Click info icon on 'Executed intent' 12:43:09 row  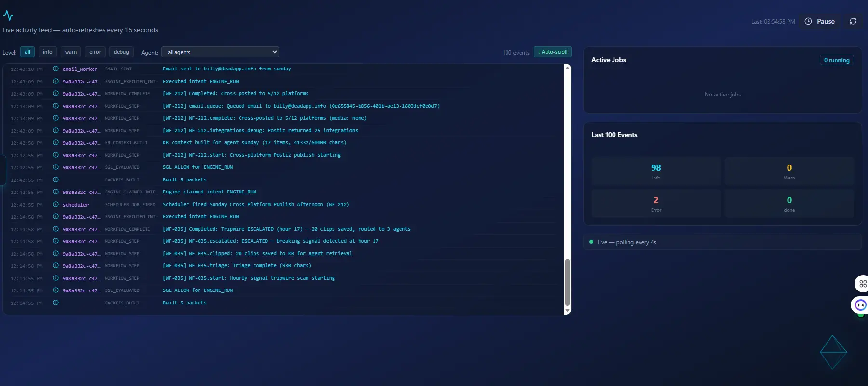(x=56, y=81)
